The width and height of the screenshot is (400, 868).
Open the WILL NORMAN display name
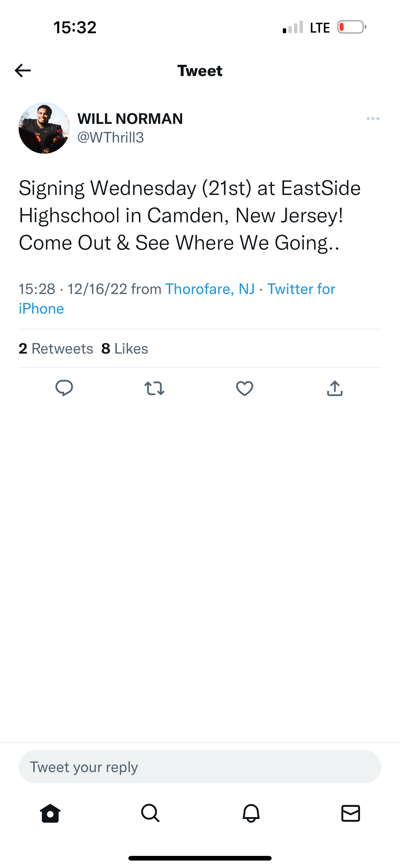click(130, 119)
